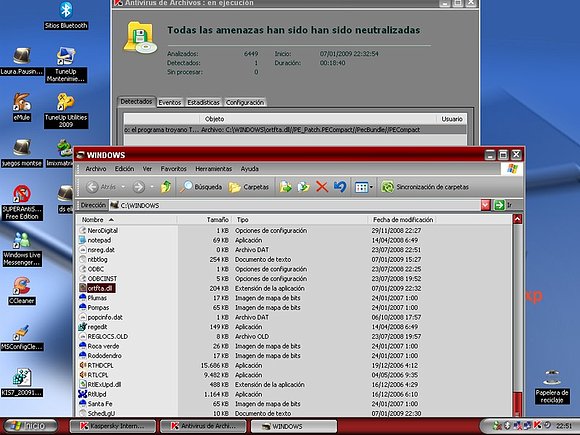Switch to Antivirus de Archivos taskbar button

coord(203,426)
